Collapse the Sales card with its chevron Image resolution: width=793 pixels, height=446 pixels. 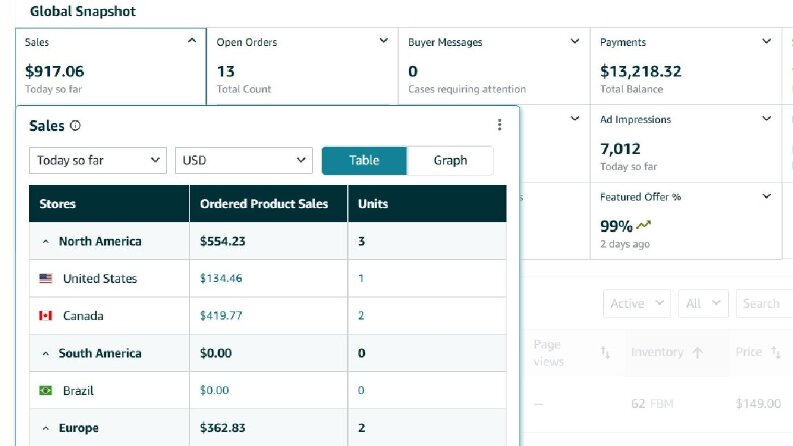(x=192, y=40)
